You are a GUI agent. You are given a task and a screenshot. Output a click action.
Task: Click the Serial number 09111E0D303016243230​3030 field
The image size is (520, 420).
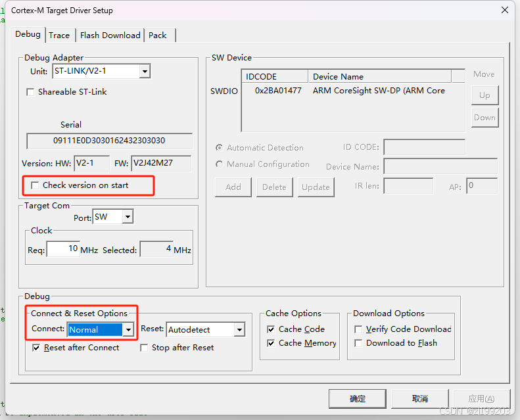[109, 141]
